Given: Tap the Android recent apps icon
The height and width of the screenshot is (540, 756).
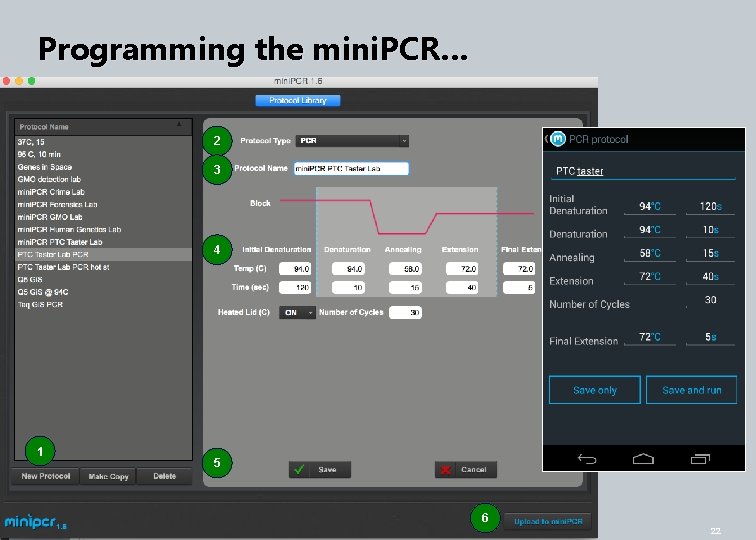Looking at the screenshot, I should coord(700,459).
